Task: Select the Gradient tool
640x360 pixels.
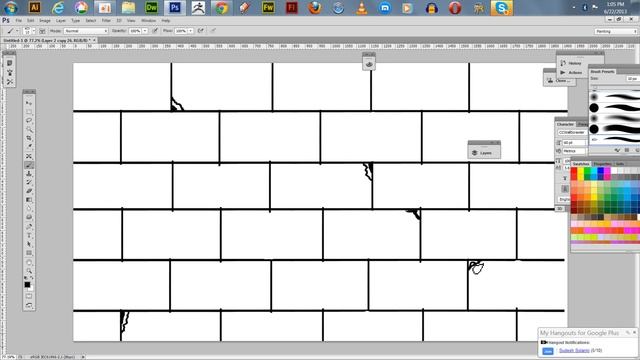Action: point(29,200)
